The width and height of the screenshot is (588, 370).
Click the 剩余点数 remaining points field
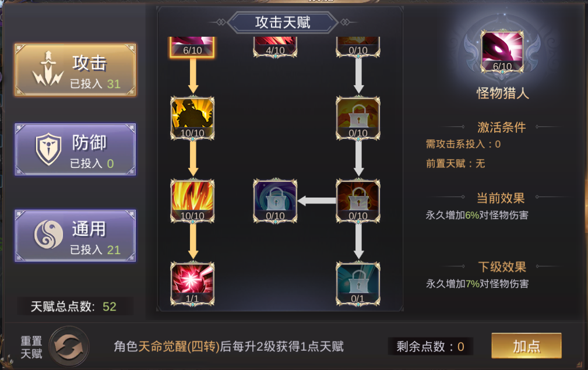(x=431, y=346)
